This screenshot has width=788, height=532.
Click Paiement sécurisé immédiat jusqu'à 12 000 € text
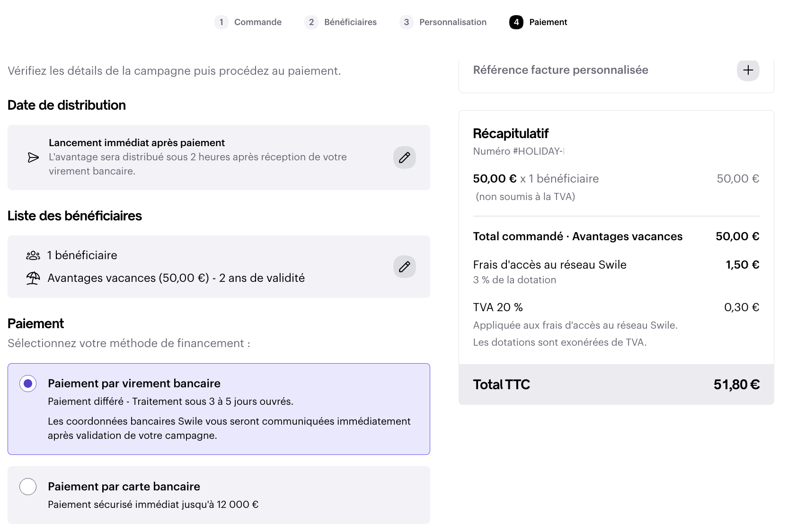[153, 505]
